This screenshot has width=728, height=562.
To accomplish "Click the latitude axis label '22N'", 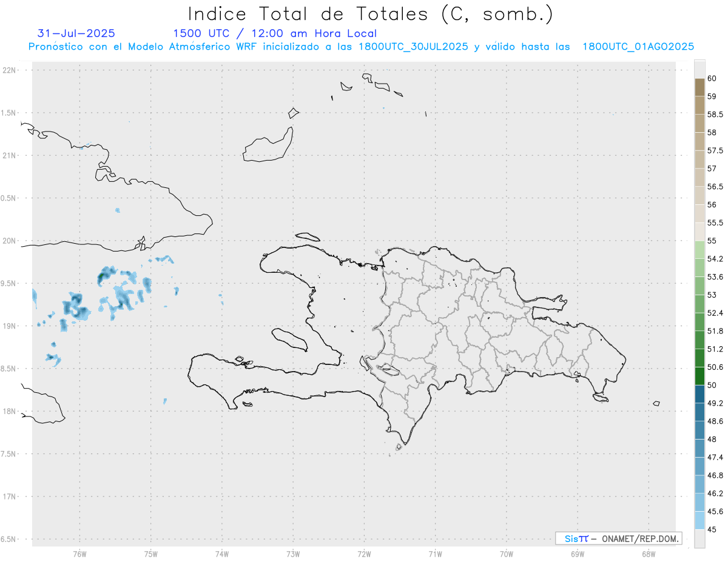I will 8,70.
